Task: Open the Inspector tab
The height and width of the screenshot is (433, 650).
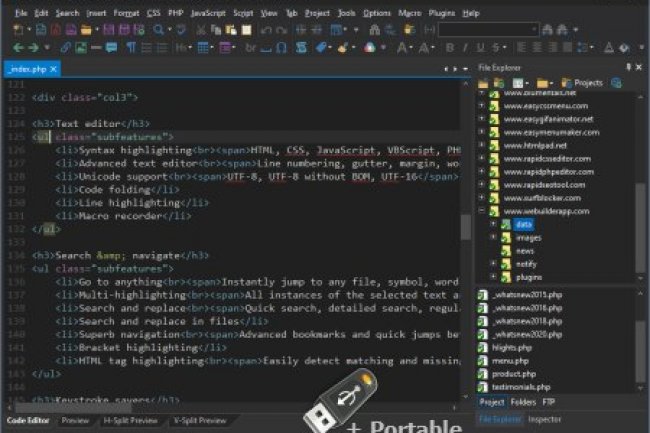Action: point(544,420)
